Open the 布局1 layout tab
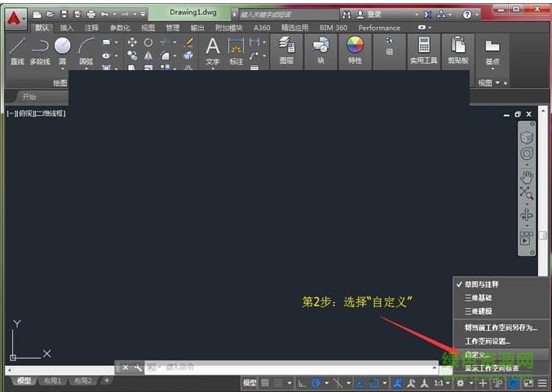 [53, 381]
